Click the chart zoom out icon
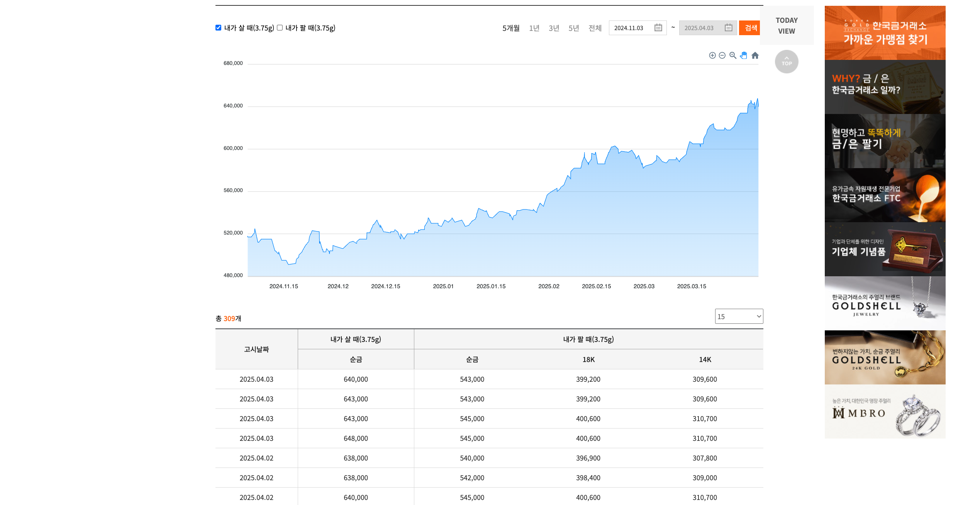This screenshot has width=980, height=505. pos(722,55)
